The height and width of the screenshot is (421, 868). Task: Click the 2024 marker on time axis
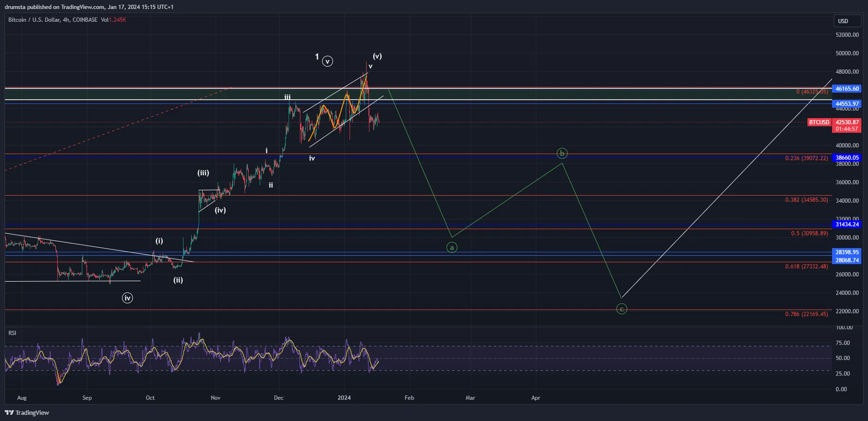(344, 398)
